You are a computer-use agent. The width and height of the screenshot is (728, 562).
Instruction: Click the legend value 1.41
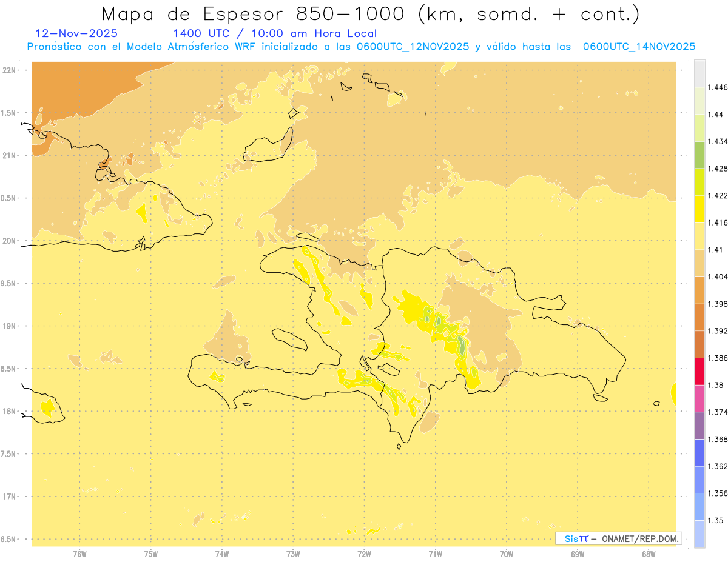click(716, 250)
